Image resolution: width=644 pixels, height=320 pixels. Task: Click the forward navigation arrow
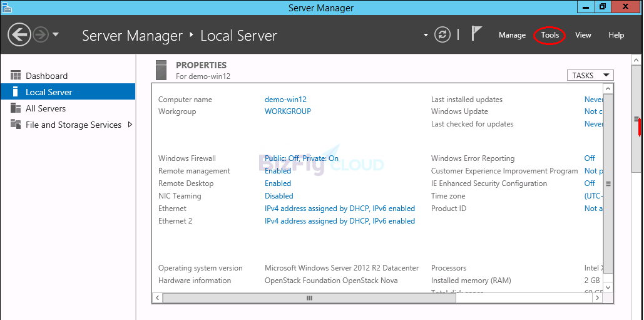[41, 35]
